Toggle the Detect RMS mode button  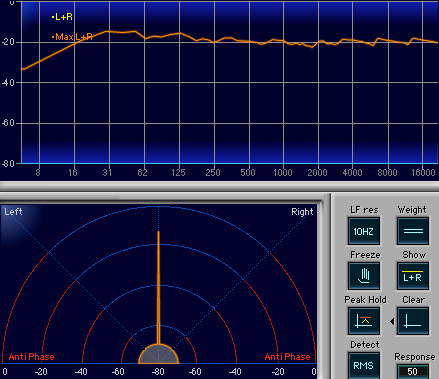tap(364, 366)
